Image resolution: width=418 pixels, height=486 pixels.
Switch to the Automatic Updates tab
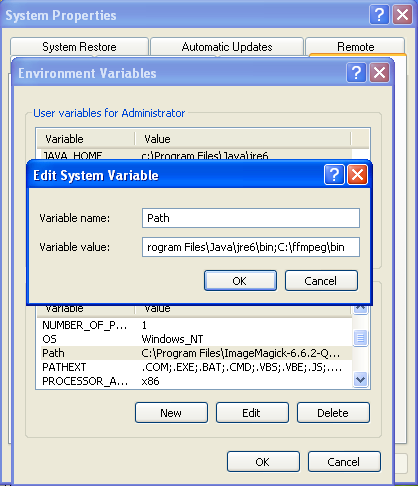click(227, 47)
